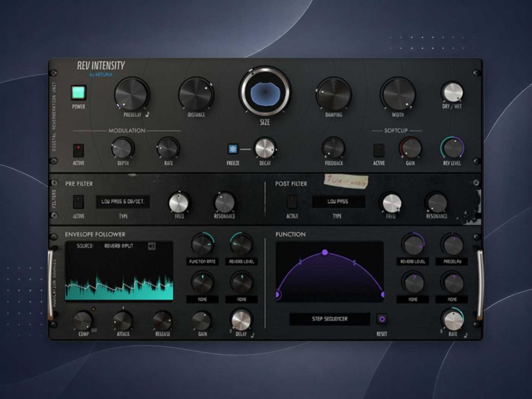Click the Predelay knob
This screenshot has height=399, width=532.
coord(131,94)
